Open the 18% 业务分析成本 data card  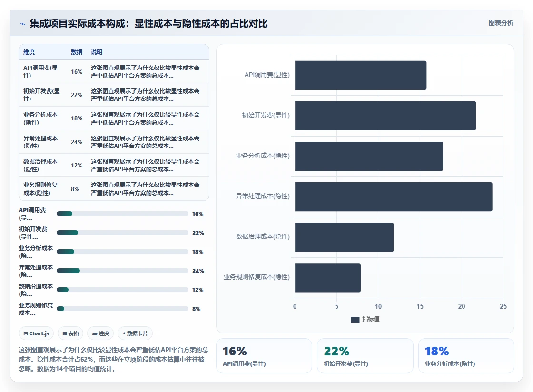pos(466,356)
